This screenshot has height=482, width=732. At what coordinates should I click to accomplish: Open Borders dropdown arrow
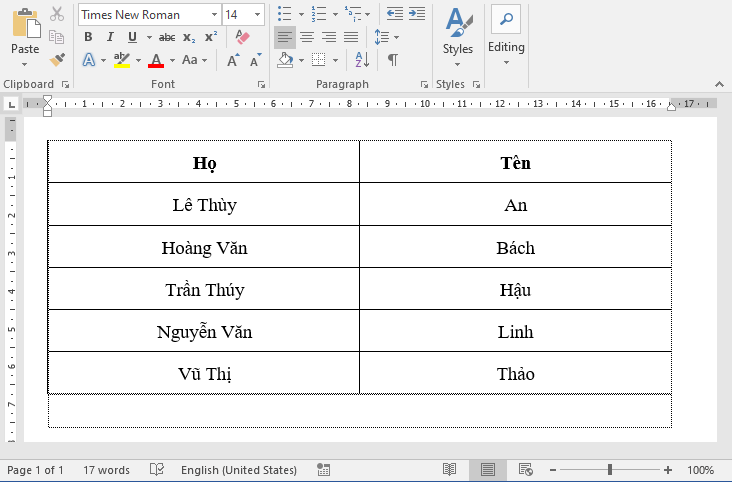click(x=335, y=60)
